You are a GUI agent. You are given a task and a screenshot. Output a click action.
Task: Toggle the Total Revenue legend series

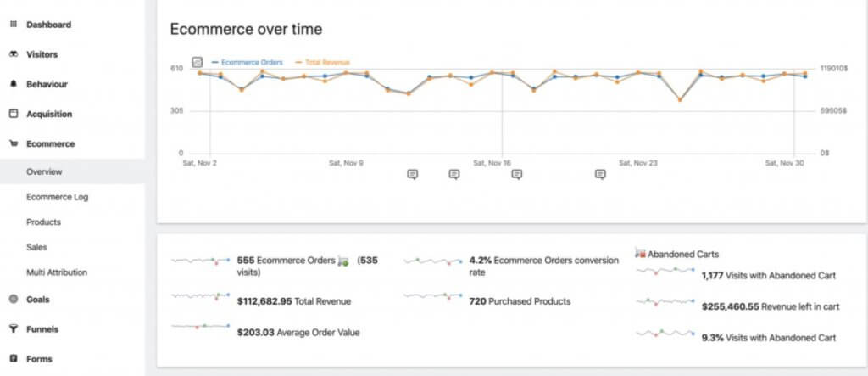322,62
